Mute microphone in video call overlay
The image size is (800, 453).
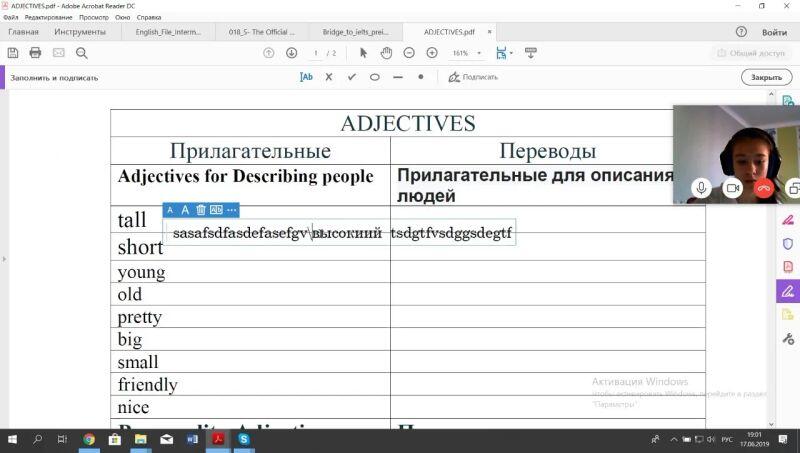tap(701, 188)
